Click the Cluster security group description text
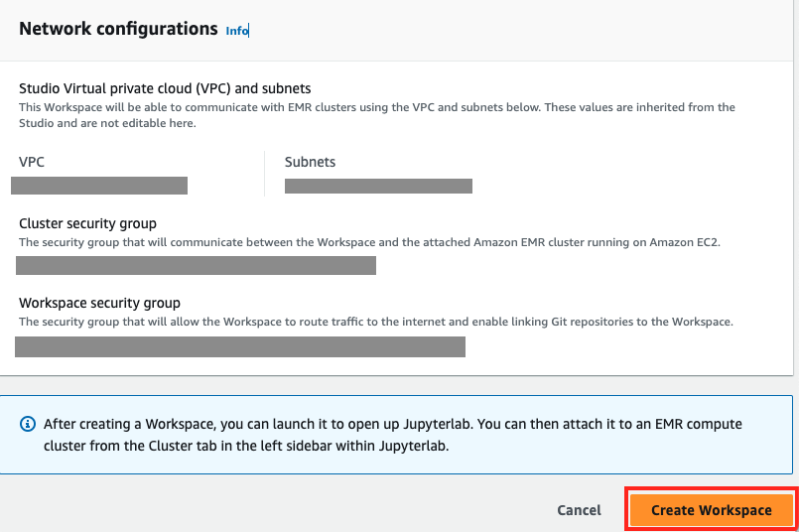 click(369, 242)
